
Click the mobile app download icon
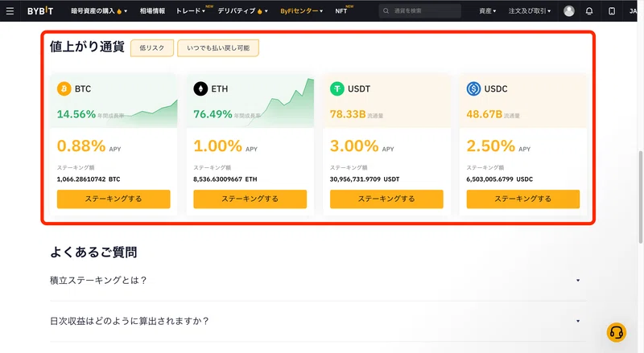[x=612, y=11]
